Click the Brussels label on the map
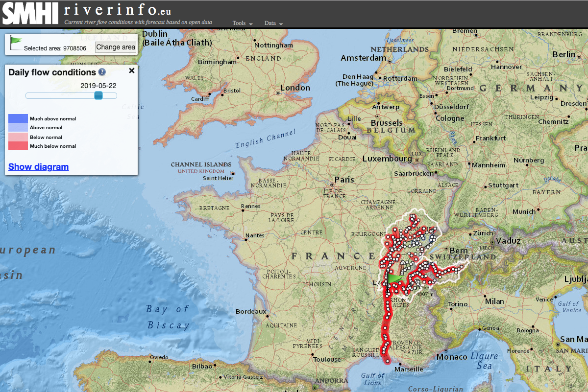 (387, 123)
